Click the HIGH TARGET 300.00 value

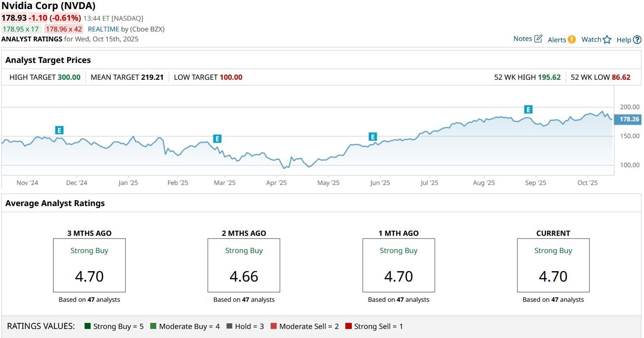[x=69, y=77]
